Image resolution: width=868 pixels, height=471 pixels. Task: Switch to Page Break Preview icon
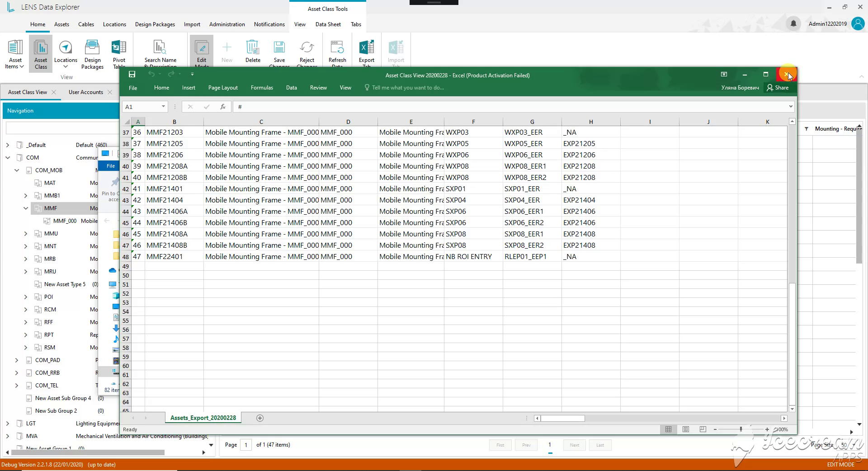pyautogui.click(x=703, y=429)
